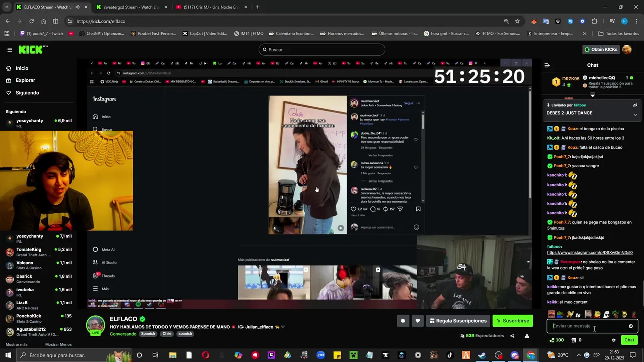Report the stream with warning icon
The height and width of the screenshot is (362, 644).
(527, 336)
